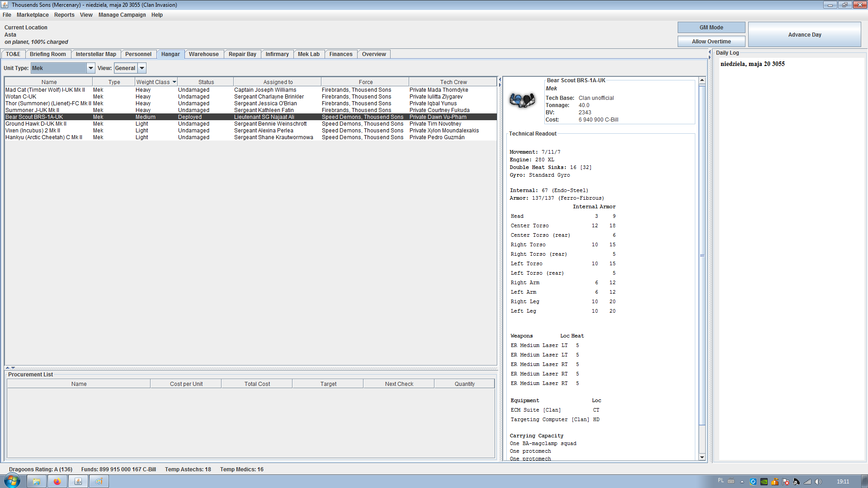Show hidden system tray icons arrow
Viewport: 868px width, 488px height.
742,482
